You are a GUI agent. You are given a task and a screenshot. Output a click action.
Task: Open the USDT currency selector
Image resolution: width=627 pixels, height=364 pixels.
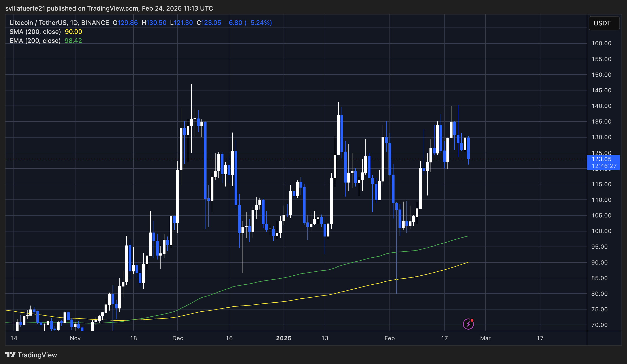pyautogui.click(x=604, y=23)
